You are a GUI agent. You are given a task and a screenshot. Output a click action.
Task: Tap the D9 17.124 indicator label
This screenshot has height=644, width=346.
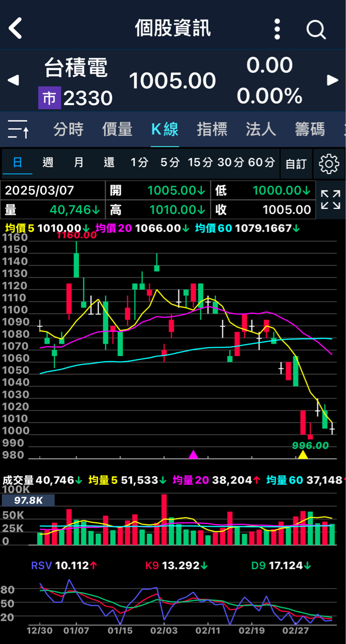[281, 566]
